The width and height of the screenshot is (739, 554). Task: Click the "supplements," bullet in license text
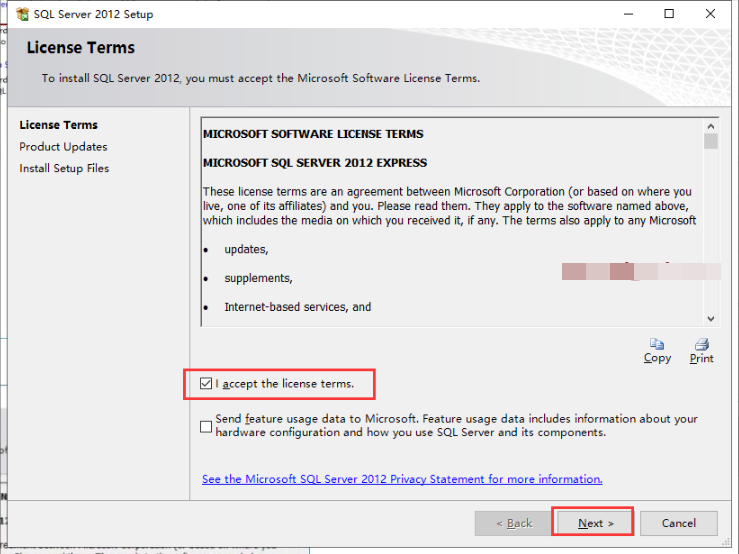click(258, 278)
